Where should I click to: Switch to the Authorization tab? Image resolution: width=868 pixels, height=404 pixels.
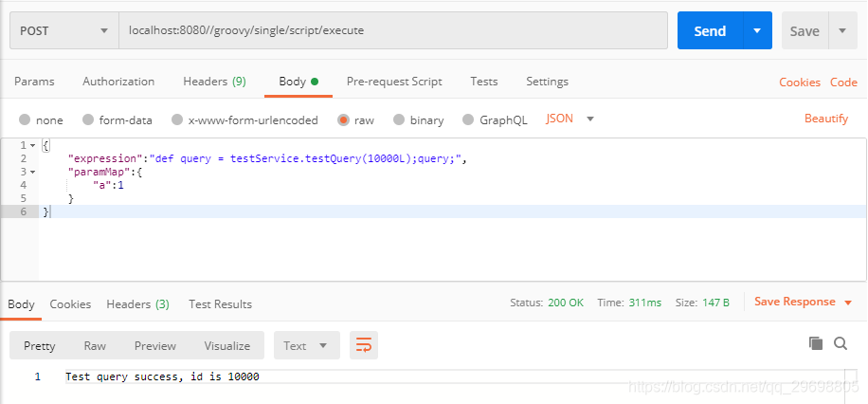118,82
